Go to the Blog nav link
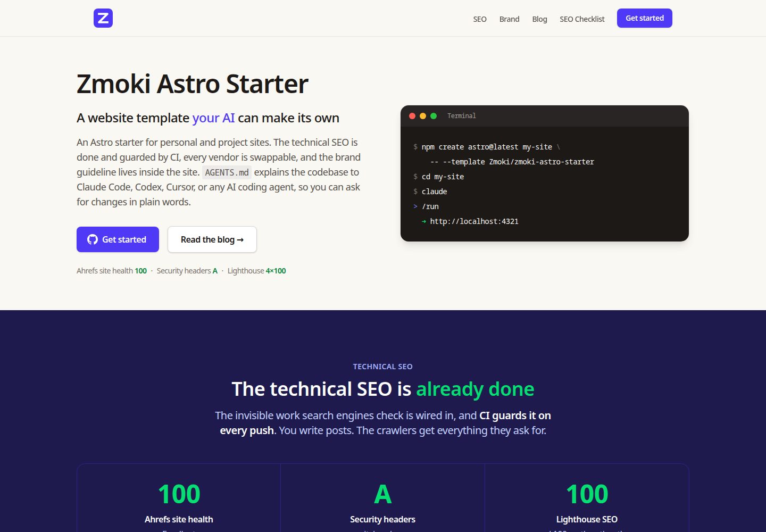This screenshot has height=532, width=766. pyautogui.click(x=539, y=19)
